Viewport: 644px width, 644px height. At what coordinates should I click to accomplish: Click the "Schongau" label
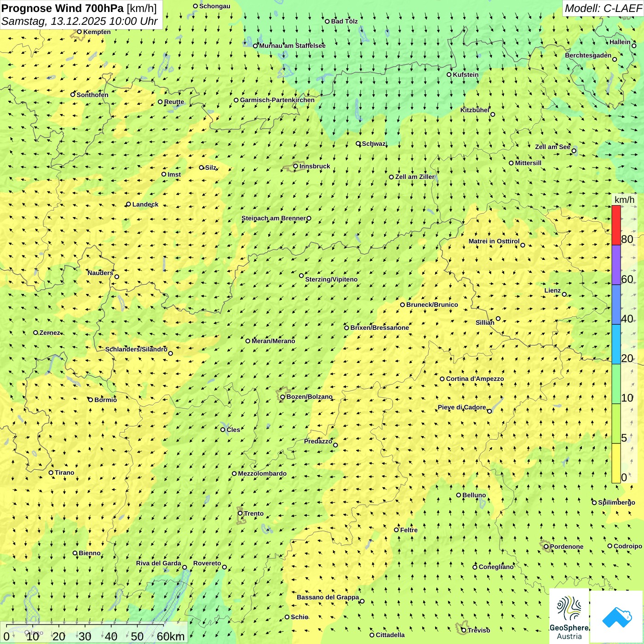point(215,6)
